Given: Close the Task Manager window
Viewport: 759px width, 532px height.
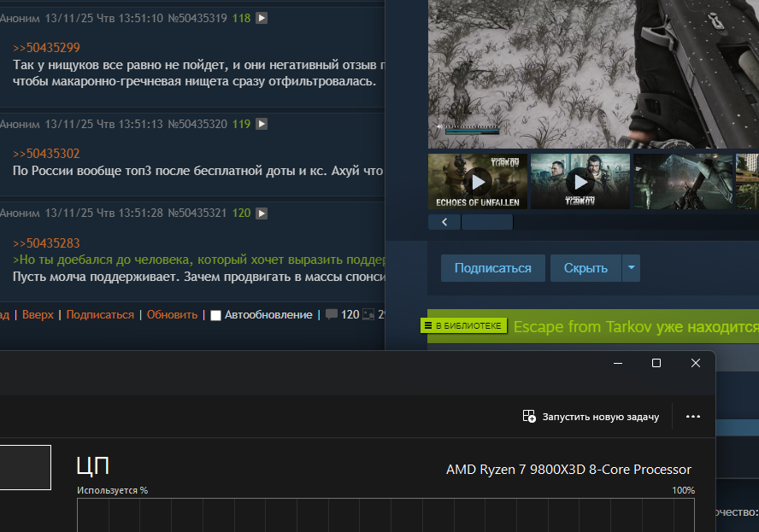Looking at the screenshot, I should coord(696,363).
